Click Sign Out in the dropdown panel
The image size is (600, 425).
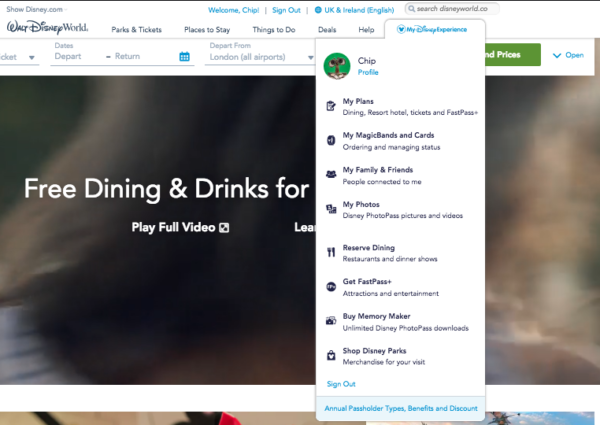340,384
